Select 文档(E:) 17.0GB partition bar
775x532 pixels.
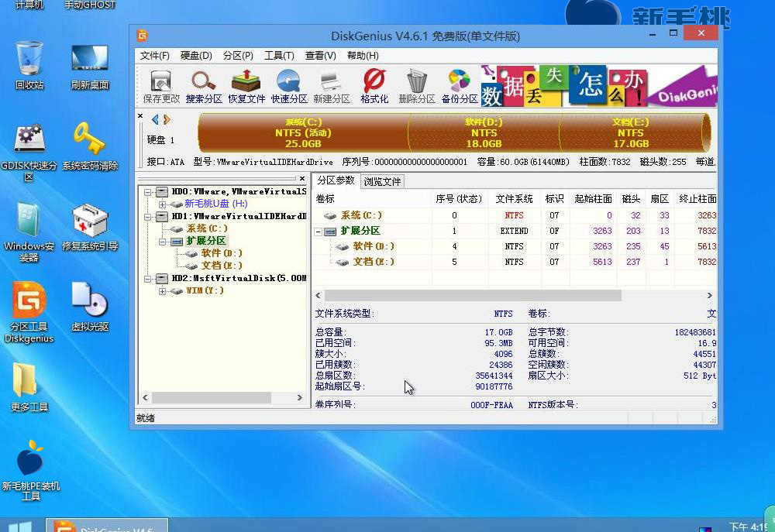[632, 132]
